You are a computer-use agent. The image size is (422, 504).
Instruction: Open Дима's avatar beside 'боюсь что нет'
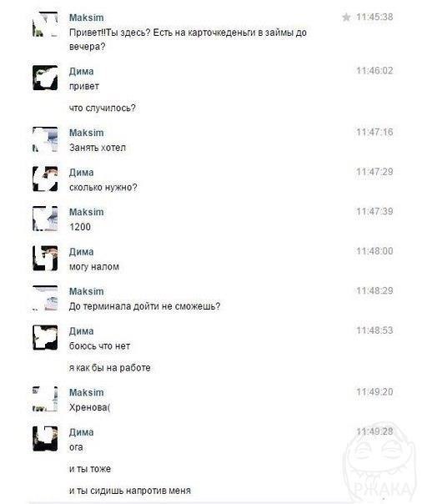coord(45,337)
